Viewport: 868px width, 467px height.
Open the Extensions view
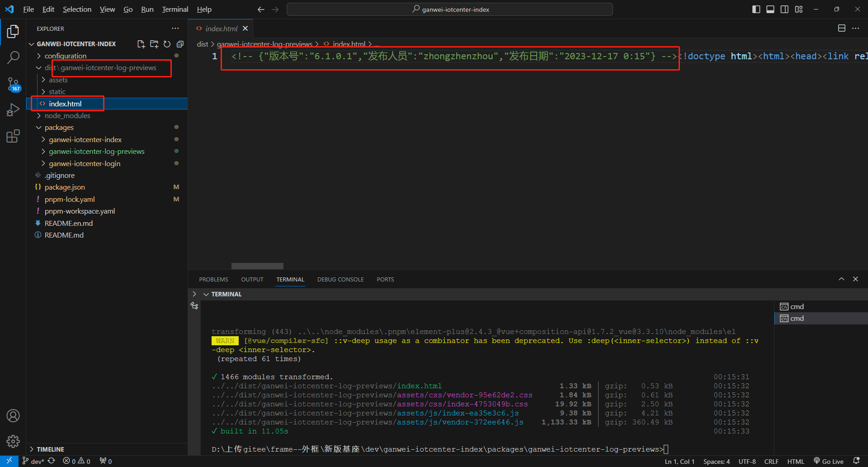[x=13, y=136]
